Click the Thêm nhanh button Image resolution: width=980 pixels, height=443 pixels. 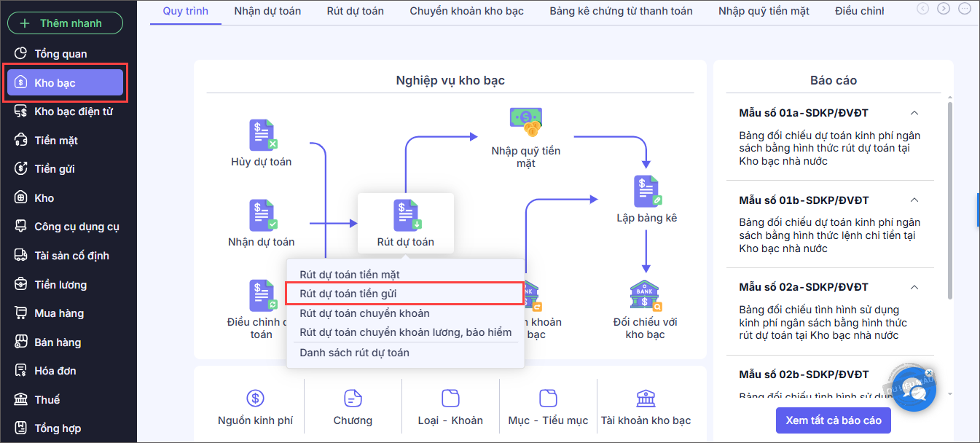pos(65,23)
